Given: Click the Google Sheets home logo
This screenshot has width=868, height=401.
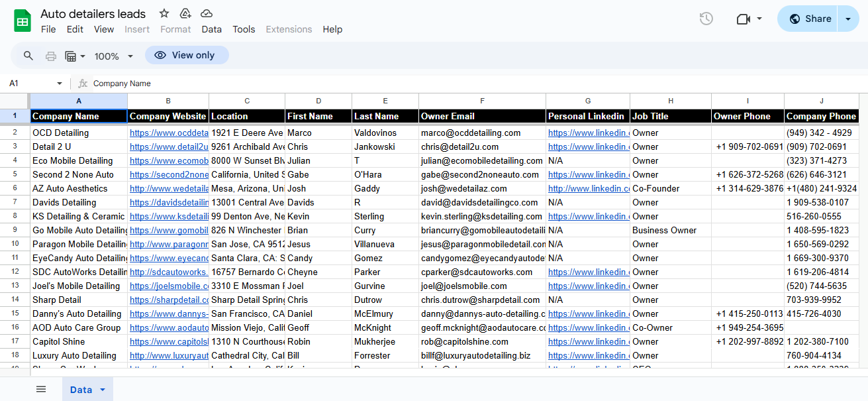Looking at the screenshot, I should click(x=23, y=21).
